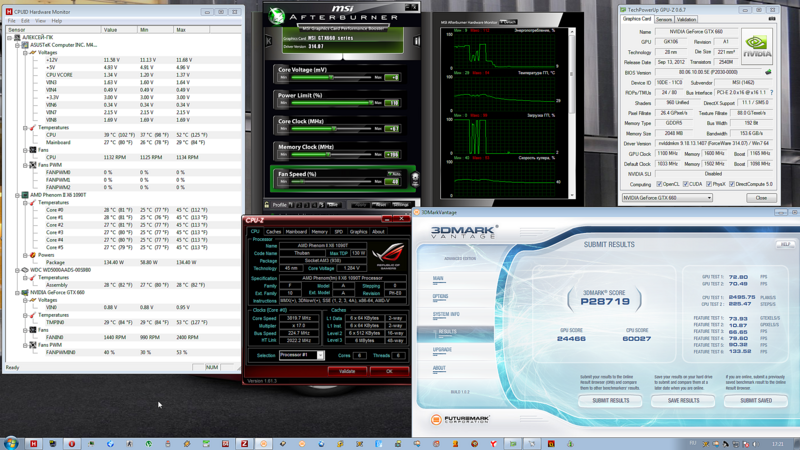
Task: Click the Core Clock slider handle
Action: tap(334, 129)
